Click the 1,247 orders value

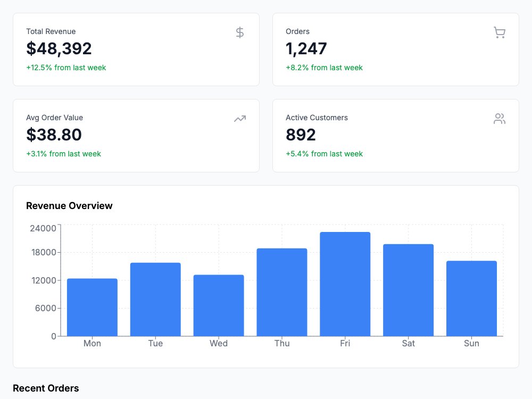pyautogui.click(x=306, y=48)
